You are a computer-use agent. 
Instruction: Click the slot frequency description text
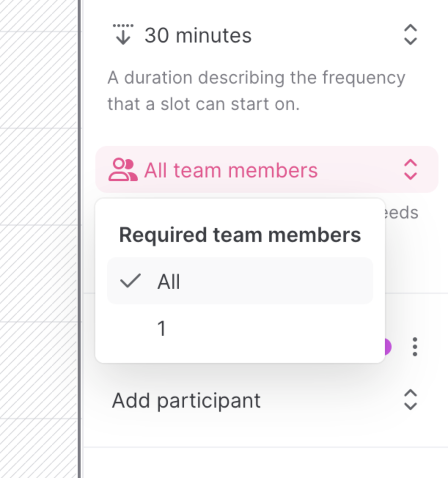point(256,90)
